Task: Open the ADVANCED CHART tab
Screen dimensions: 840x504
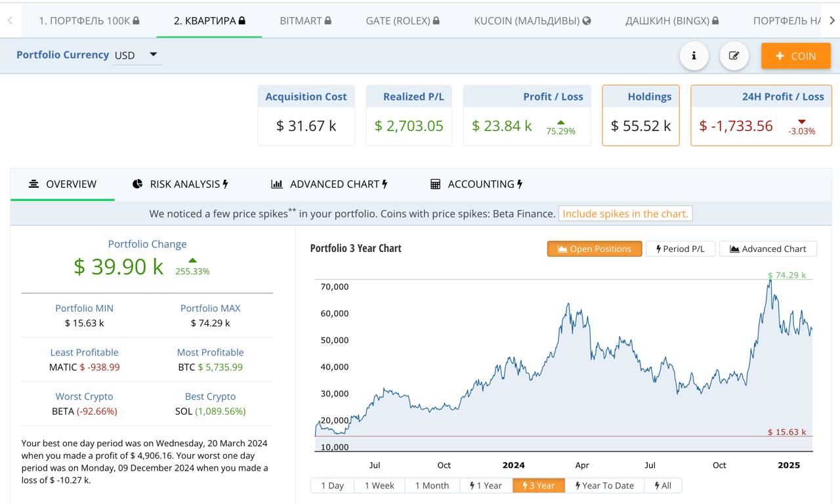Action: 329,184
